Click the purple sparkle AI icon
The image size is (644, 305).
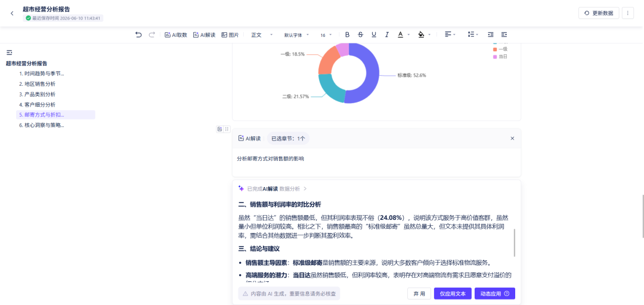point(241,188)
